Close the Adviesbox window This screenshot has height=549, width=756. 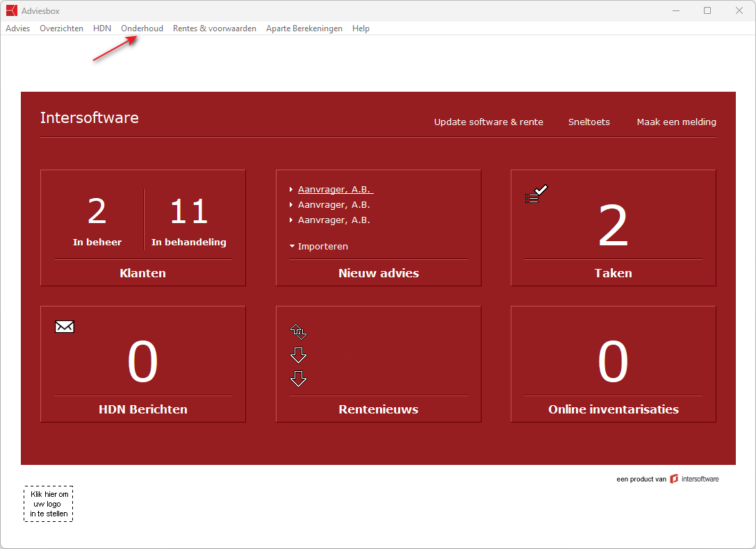point(739,10)
